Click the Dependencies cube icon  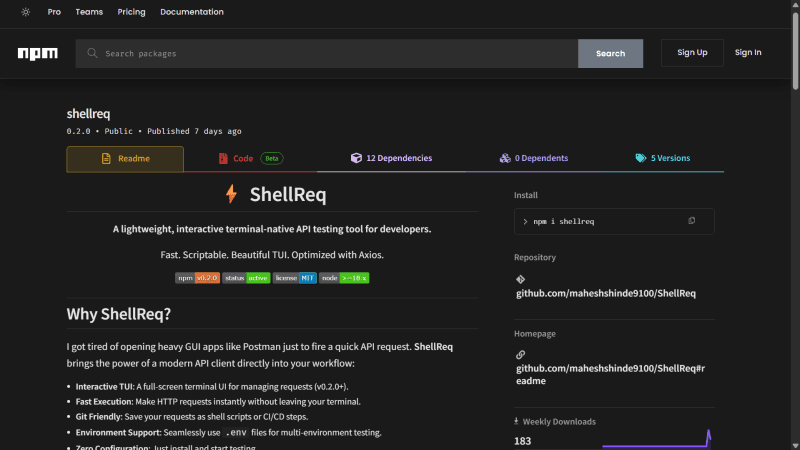(x=356, y=158)
